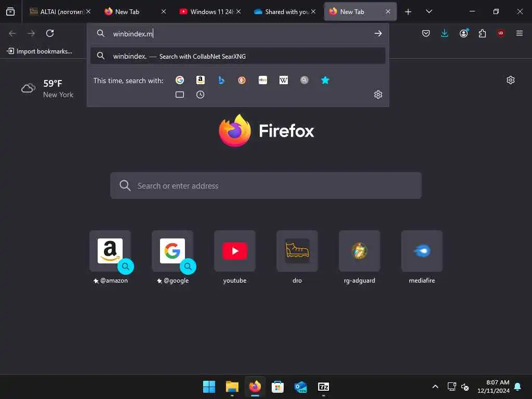Search in bookmarks via star icon

coord(325,80)
